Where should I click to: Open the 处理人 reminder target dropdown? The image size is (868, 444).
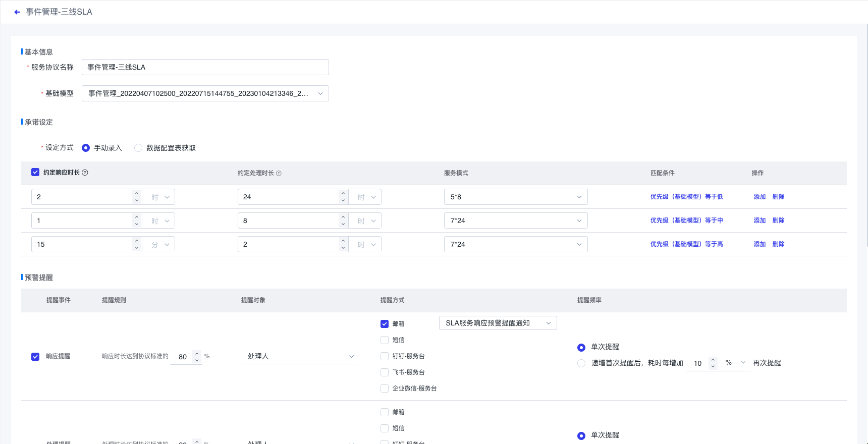[x=300, y=356]
